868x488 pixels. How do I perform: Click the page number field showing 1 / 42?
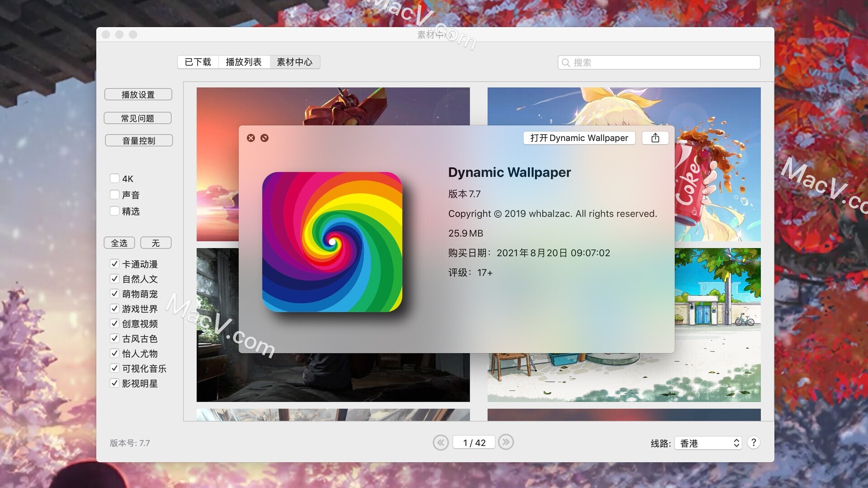(x=474, y=443)
